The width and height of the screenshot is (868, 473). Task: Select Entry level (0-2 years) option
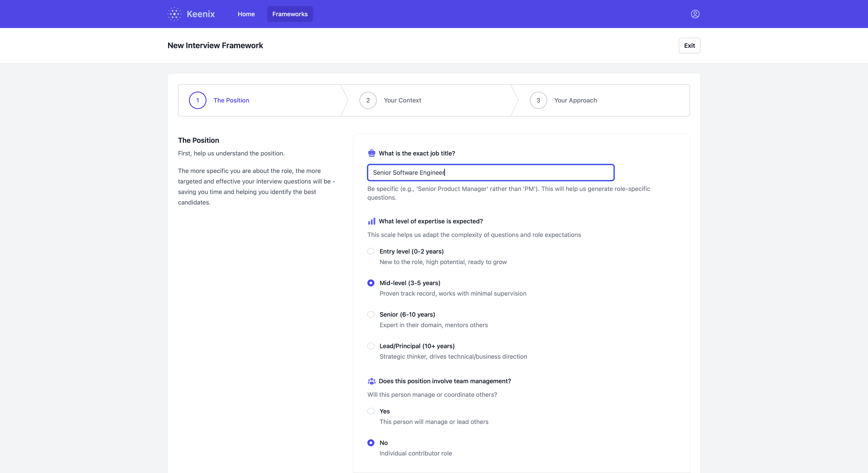click(371, 251)
